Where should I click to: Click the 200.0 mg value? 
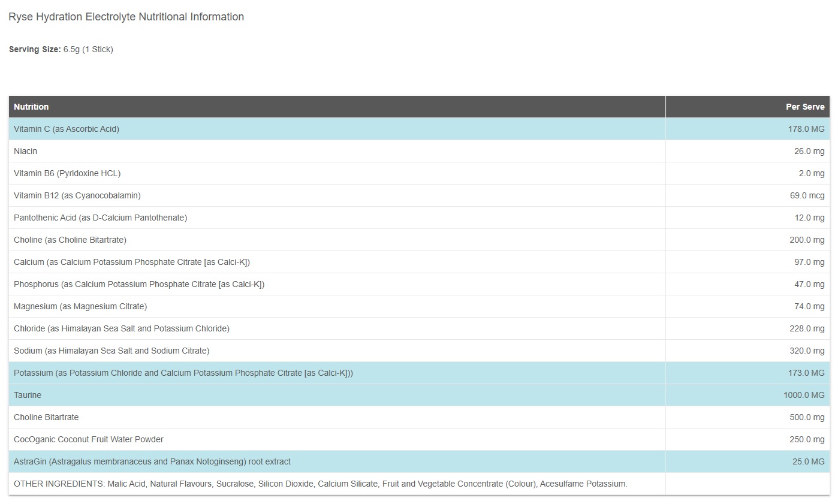click(x=807, y=240)
